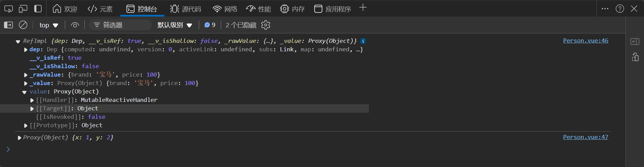
Task: Expand the [[Target]] Object entry
Action: (32, 109)
